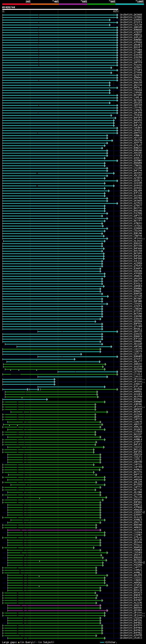Select the UniRef100_B9SXF7 label

pyautogui.click(x=131, y=47)
